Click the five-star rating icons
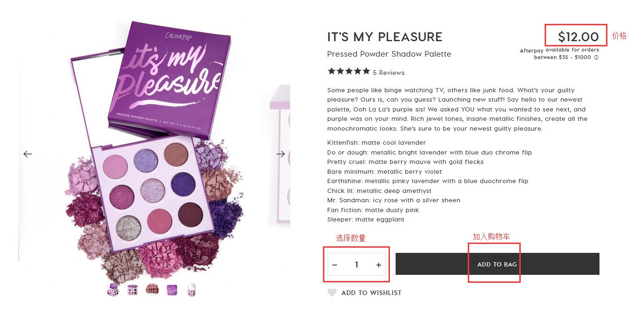Viewport: 644px width, 317px height. [349, 71]
